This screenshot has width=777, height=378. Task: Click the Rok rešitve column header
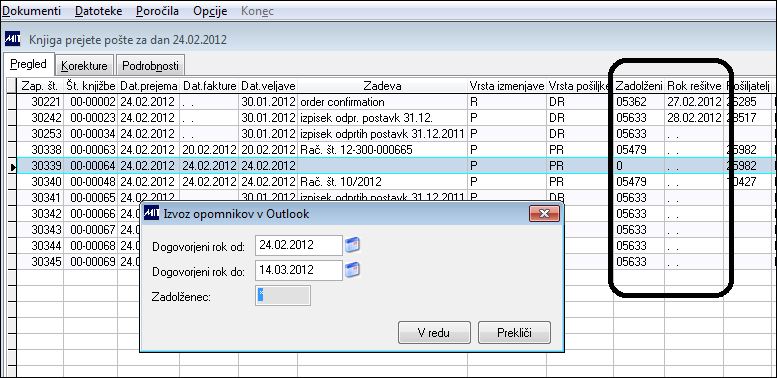pos(694,86)
